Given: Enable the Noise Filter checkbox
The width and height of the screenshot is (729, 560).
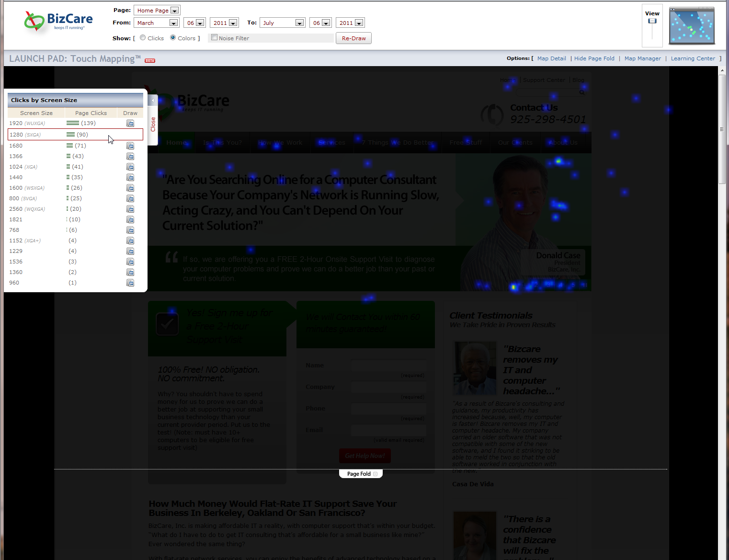Looking at the screenshot, I should 215,37.
